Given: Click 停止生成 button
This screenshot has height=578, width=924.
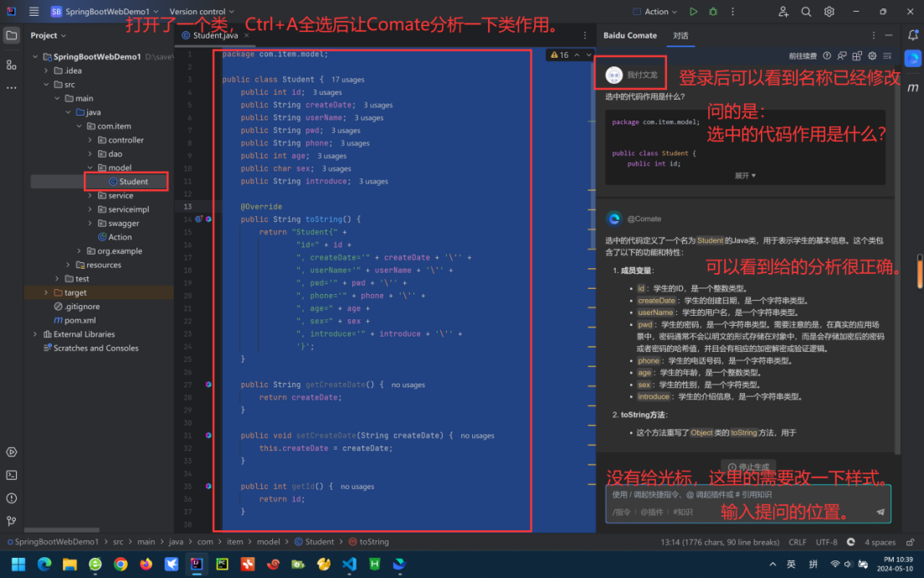Looking at the screenshot, I should [748, 467].
